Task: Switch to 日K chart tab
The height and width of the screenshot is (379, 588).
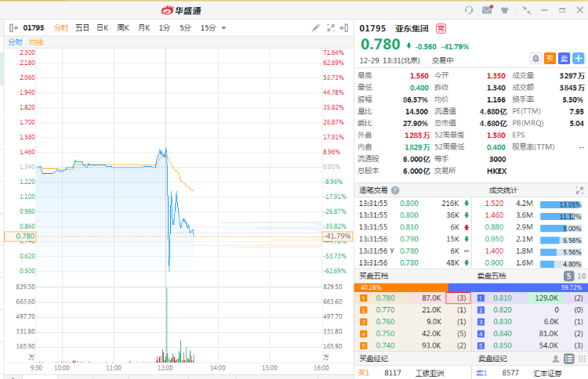Action: pyautogui.click(x=103, y=27)
